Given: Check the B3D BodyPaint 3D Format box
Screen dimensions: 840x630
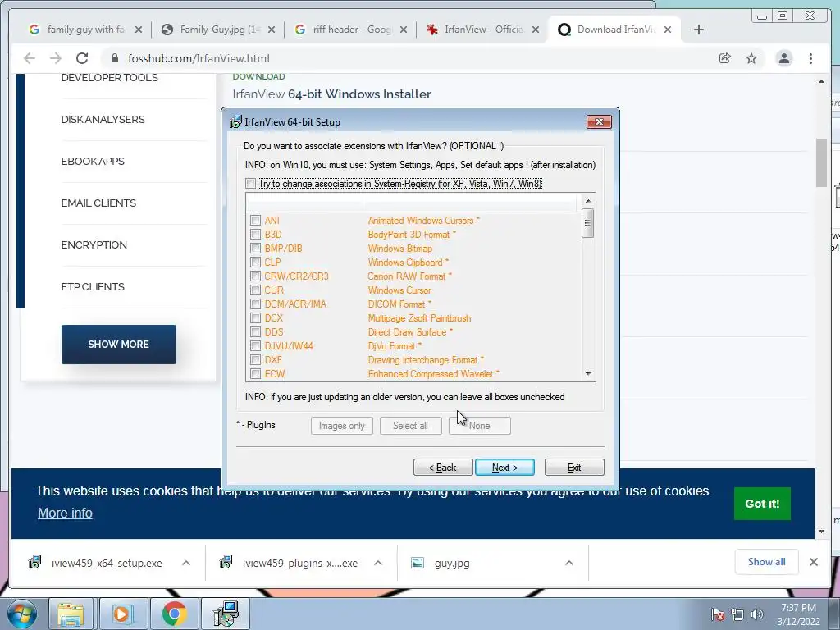Looking at the screenshot, I should point(256,234).
